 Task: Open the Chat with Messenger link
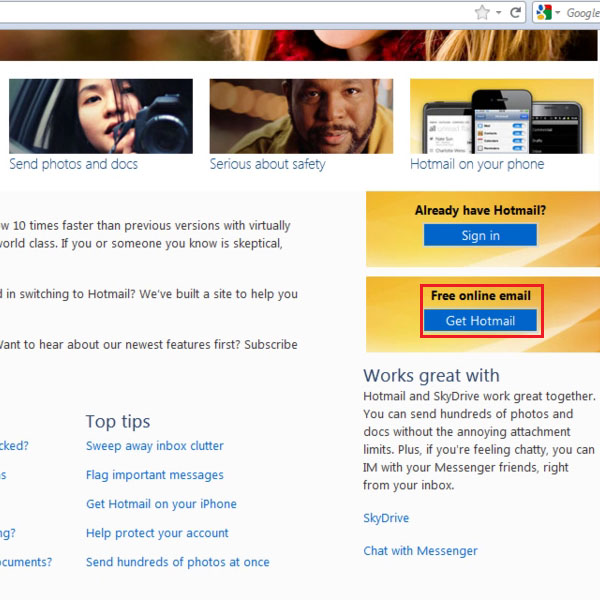click(x=420, y=551)
